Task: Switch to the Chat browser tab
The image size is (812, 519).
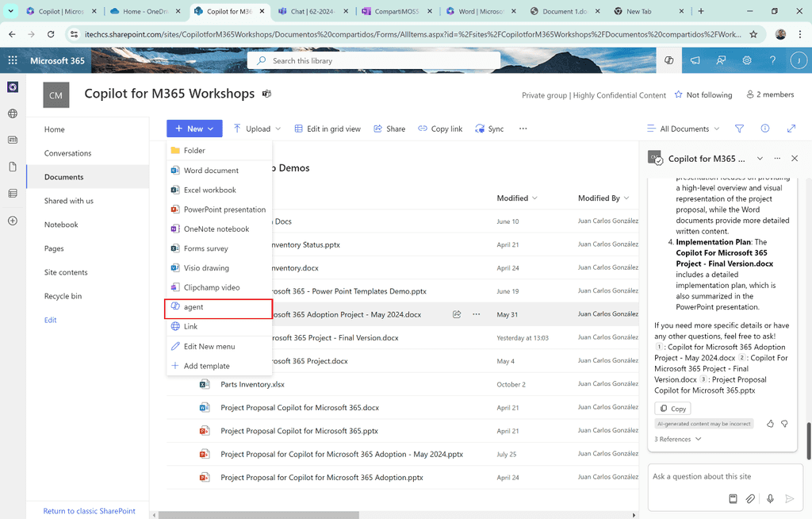Action: coord(312,11)
